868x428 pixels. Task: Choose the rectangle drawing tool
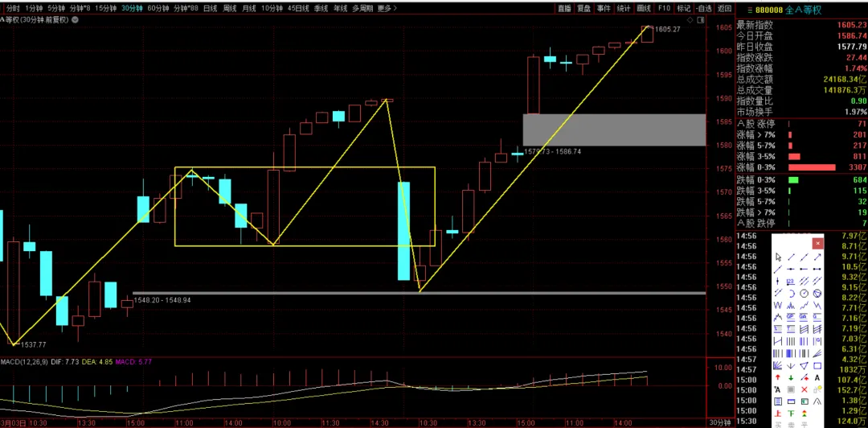pos(817,365)
